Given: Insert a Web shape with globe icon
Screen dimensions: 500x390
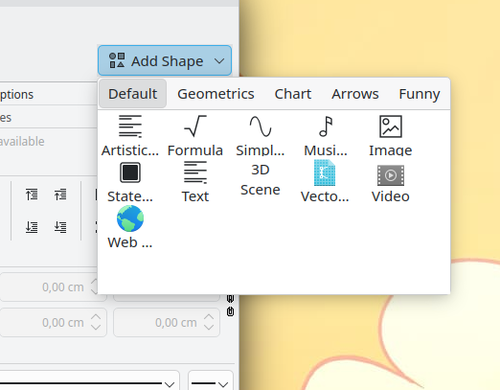Looking at the screenshot, I should (130, 227).
